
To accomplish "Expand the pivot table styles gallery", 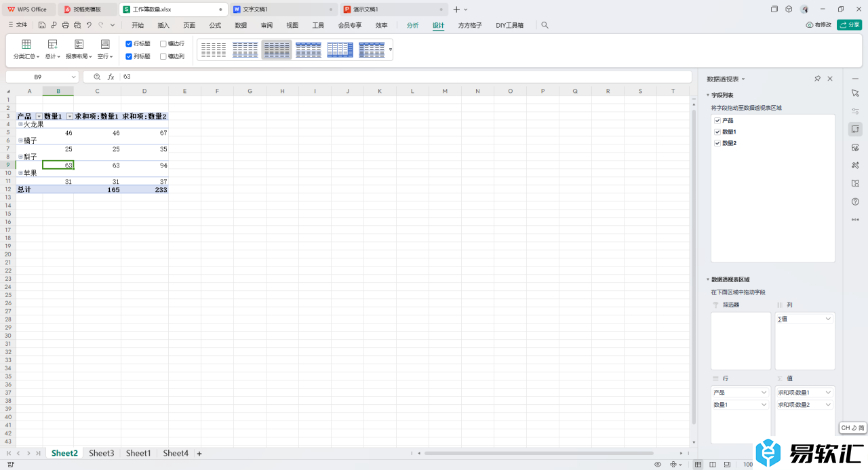I will click(x=391, y=50).
